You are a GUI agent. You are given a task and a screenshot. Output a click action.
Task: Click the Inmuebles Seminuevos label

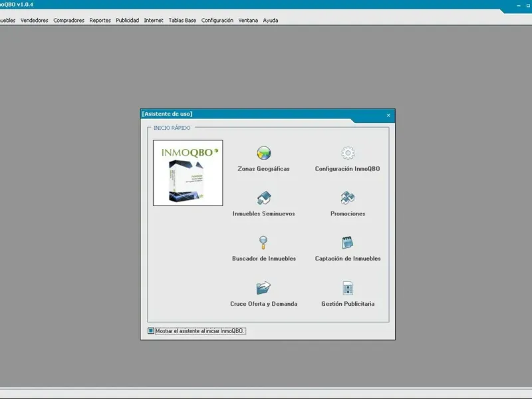[263, 213]
